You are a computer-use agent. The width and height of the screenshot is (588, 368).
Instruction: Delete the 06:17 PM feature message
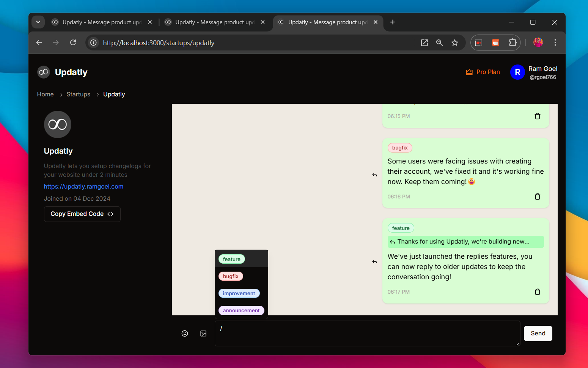(x=538, y=292)
